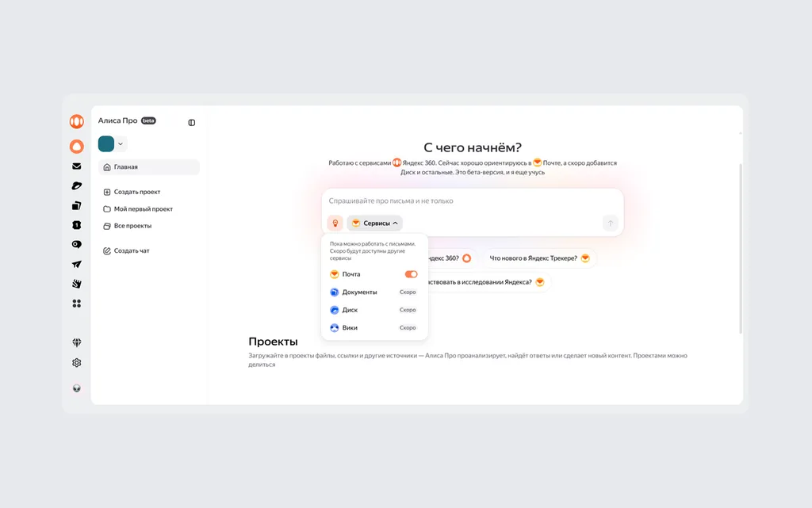812x508 pixels.
Task: Click the lightbulb icon in prompt box
Action: coord(335,223)
